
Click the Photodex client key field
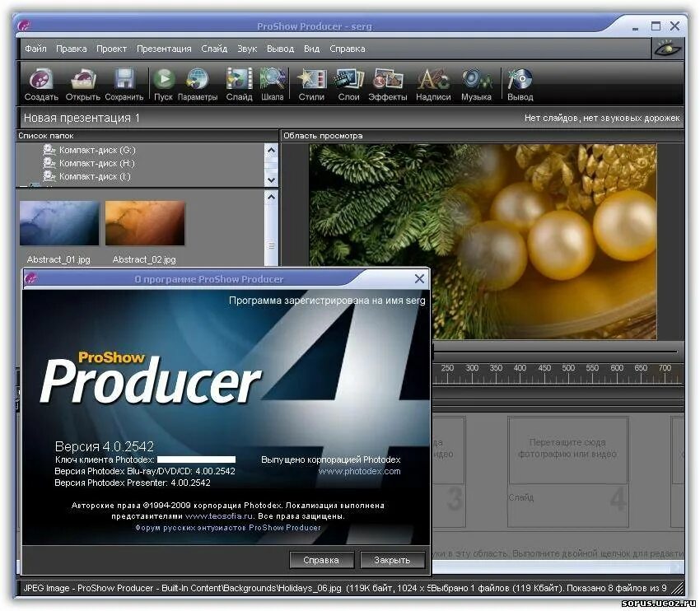pyautogui.click(x=196, y=459)
